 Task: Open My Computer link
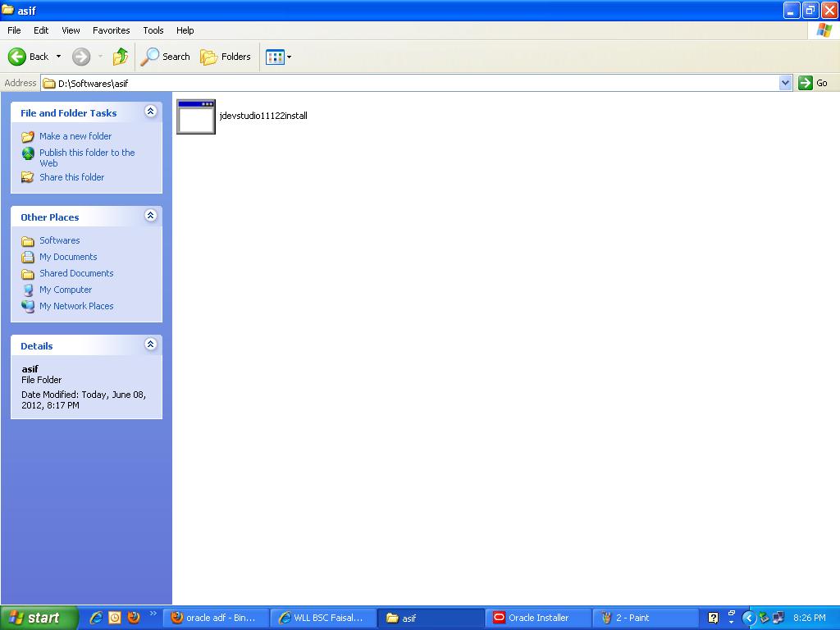coord(66,290)
